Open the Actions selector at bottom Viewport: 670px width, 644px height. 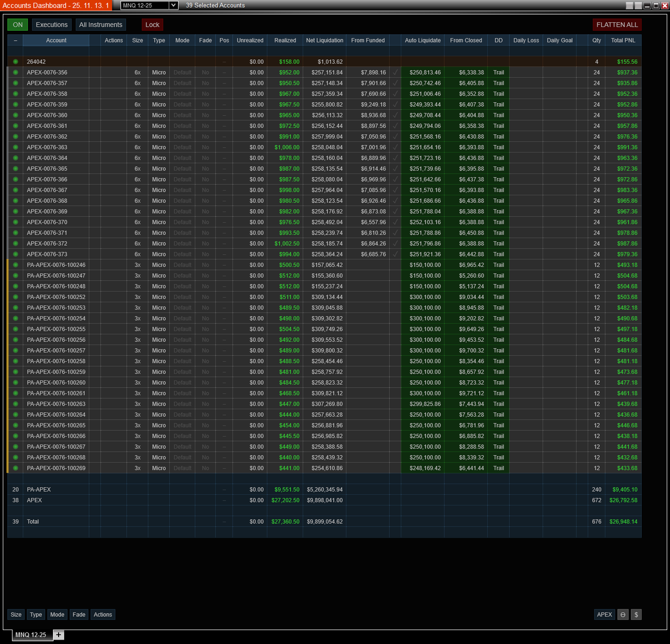(x=103, y=614)
